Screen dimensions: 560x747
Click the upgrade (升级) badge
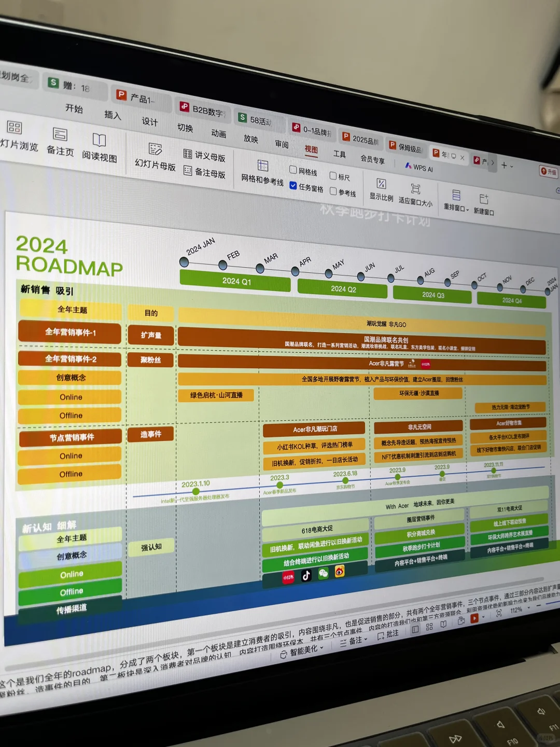549,171
